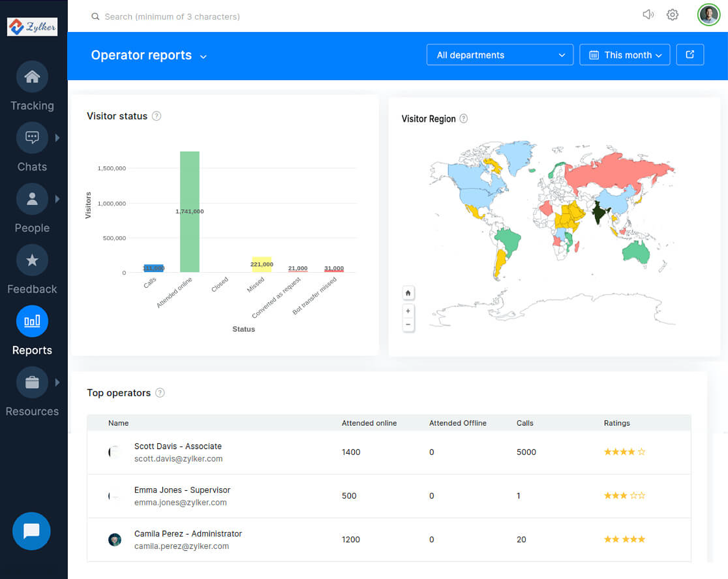
Task: Export the report via share button
Action: coord(690,55)
